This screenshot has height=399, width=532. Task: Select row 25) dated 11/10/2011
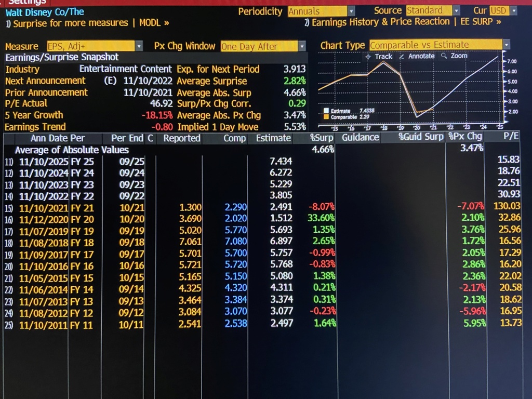pyautogui.click(x=262, y=324)
